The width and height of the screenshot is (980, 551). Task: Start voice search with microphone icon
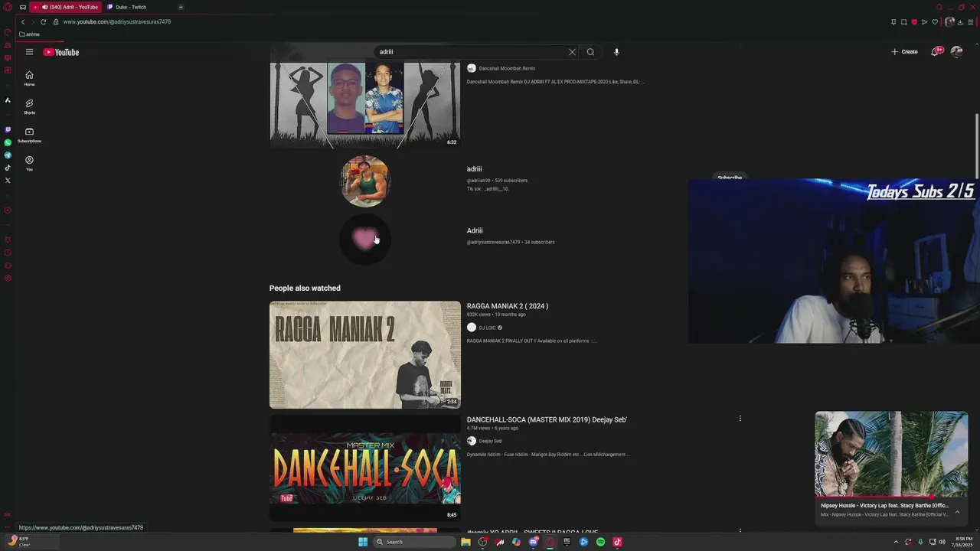[x=616, y=52]
